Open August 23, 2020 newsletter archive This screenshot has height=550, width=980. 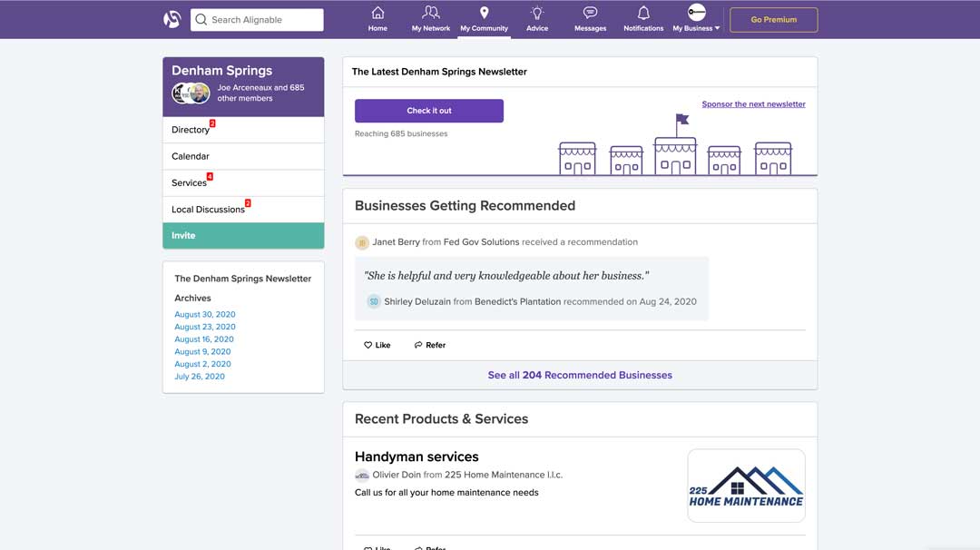[x=205, y=327]
